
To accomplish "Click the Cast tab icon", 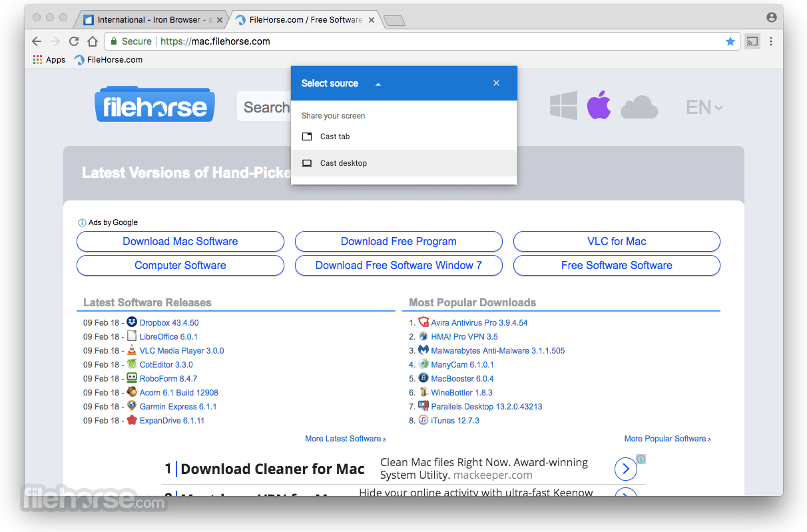I will click(307, 136).
